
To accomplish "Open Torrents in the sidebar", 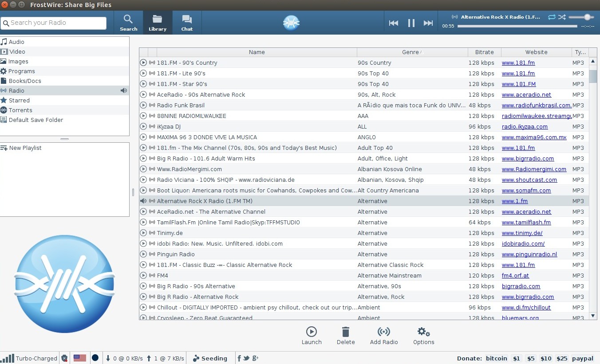I will (64, 110).
